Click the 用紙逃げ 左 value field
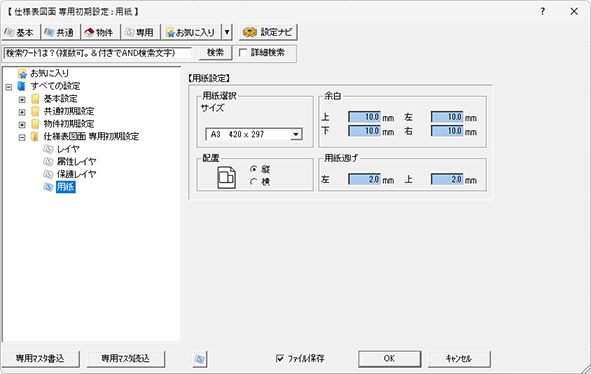This screenshot has width=591, height=374. [x=364, y=179]
